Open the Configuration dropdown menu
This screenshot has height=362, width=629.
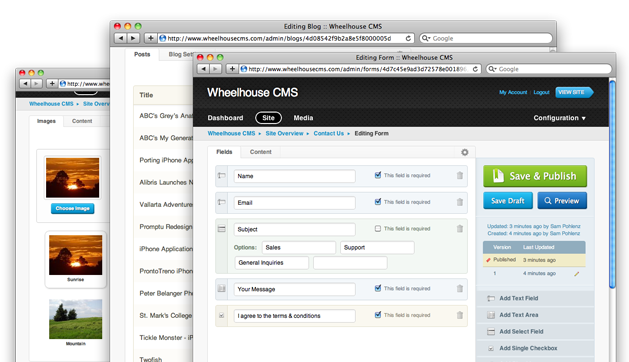point(559,118)
